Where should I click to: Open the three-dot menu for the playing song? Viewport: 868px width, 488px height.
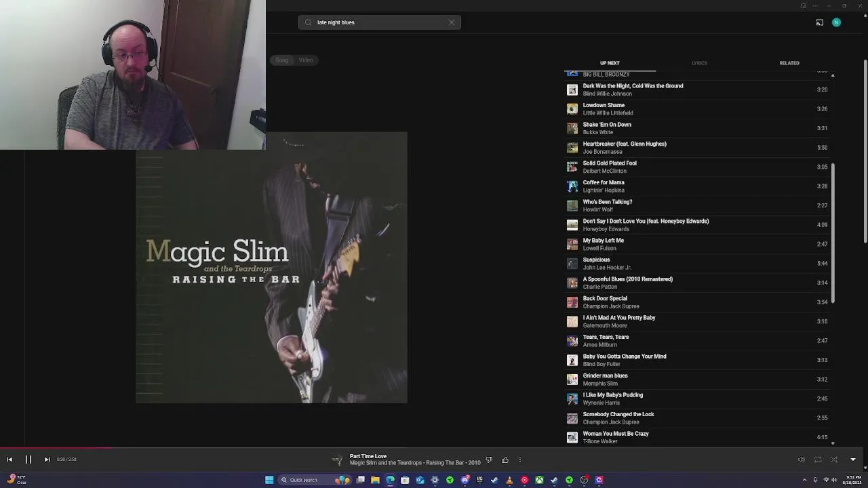click(x=520, y=460)
